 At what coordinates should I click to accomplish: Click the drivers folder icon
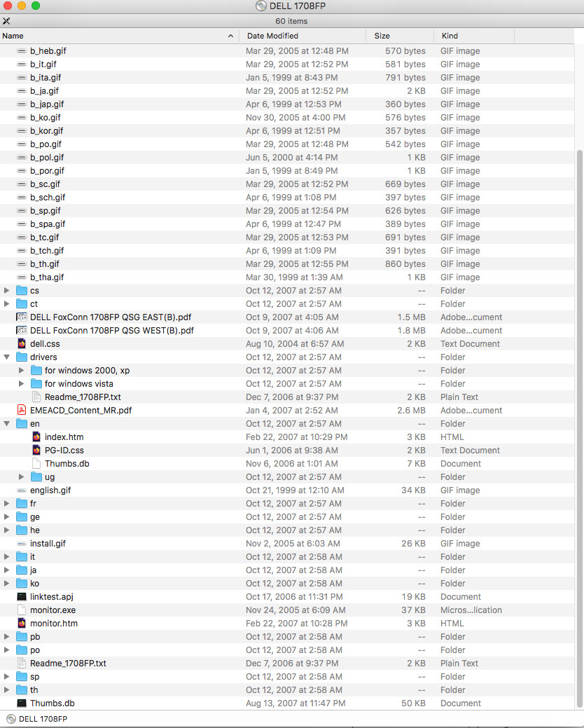21,357
